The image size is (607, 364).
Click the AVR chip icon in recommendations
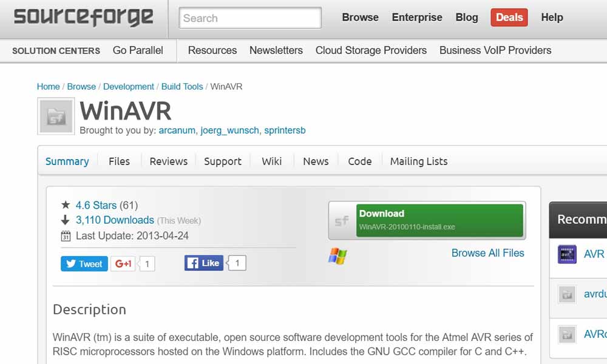pos(567,254)
